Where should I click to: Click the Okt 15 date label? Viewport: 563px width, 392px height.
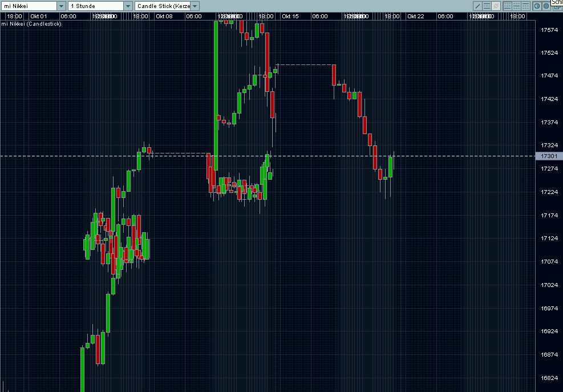290,16
